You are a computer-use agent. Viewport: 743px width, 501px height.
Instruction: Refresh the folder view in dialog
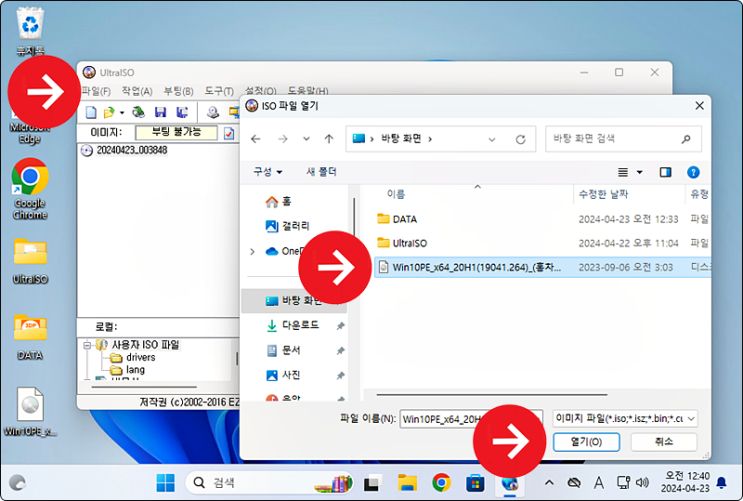point(520,139)
